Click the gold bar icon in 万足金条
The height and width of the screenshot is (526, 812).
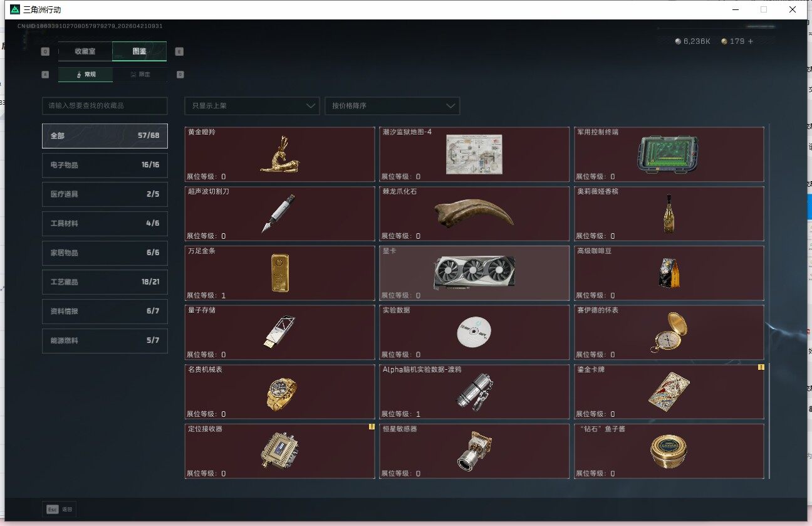[279, 273]
